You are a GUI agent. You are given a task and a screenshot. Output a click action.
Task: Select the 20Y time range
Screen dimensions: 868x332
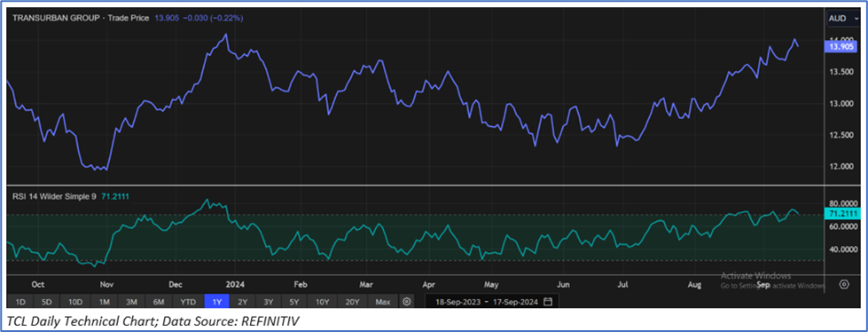tap(353, 302)
